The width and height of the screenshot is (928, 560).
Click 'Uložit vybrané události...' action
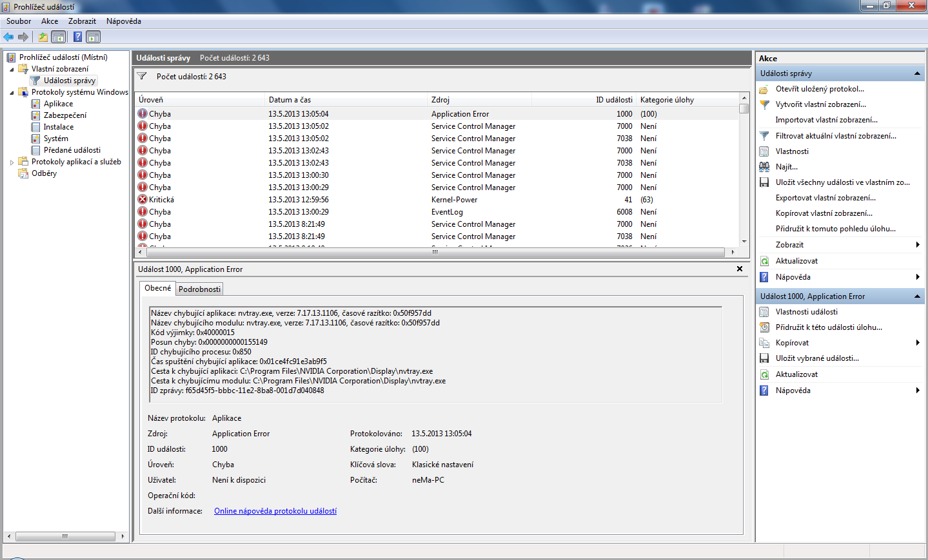tap(817, 358)
